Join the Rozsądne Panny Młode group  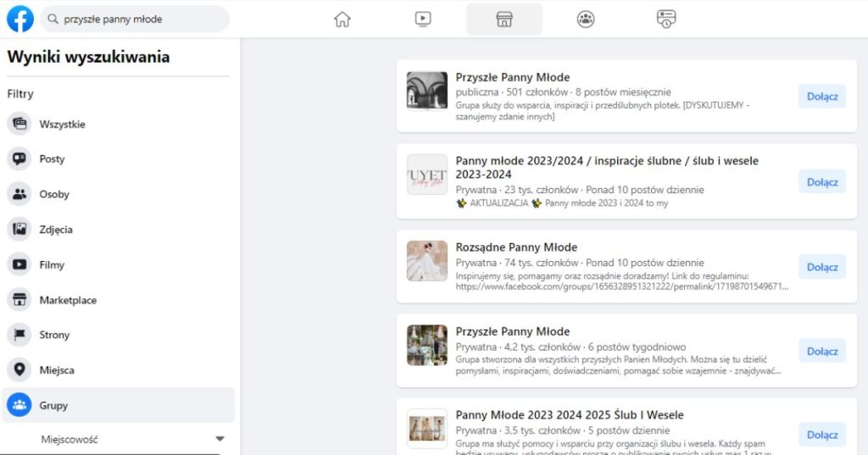[821, 267]
